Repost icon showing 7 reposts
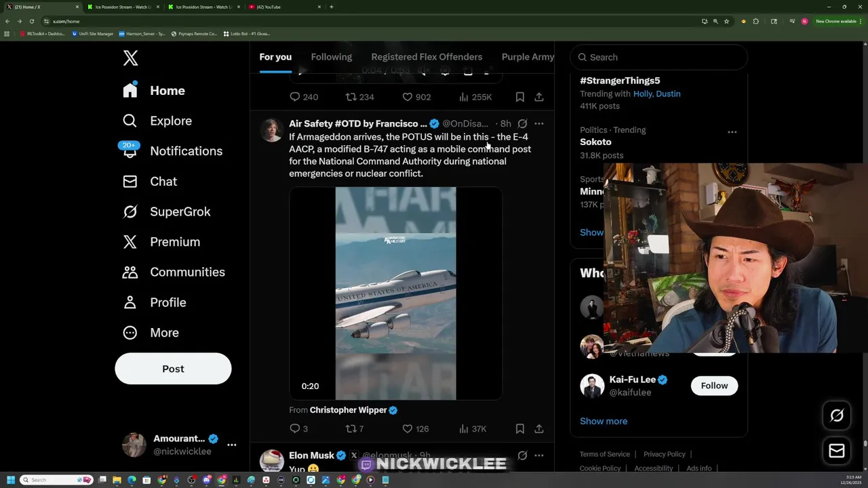The width and height of the screenshot is (868, 488). (x=351, y=428)
